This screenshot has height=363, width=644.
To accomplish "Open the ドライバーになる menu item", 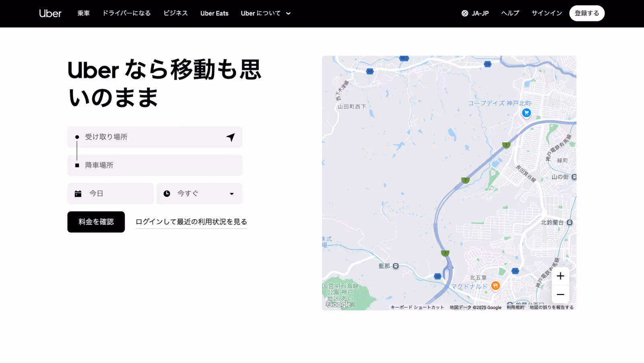I will point(127,13).
